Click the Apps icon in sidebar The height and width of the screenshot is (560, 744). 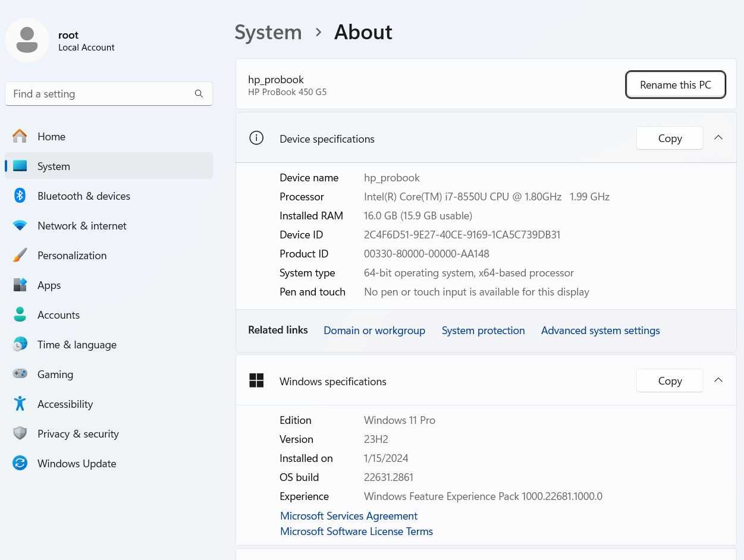point(20,285)
